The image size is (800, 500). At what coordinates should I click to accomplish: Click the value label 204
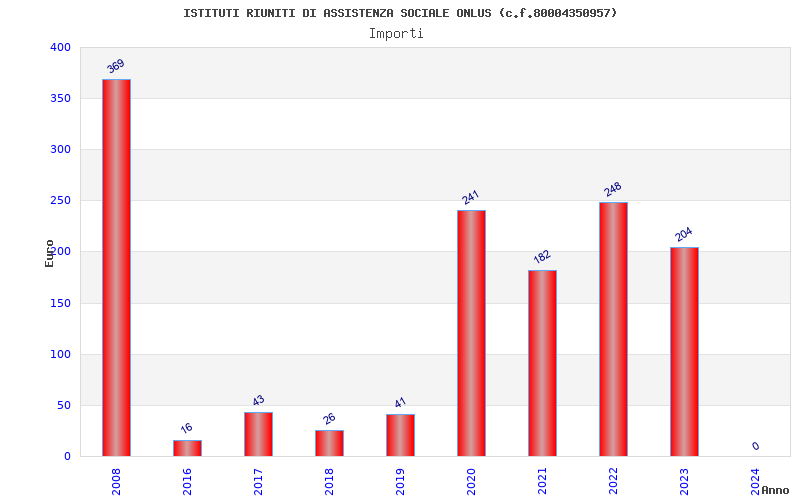(684, 234)
